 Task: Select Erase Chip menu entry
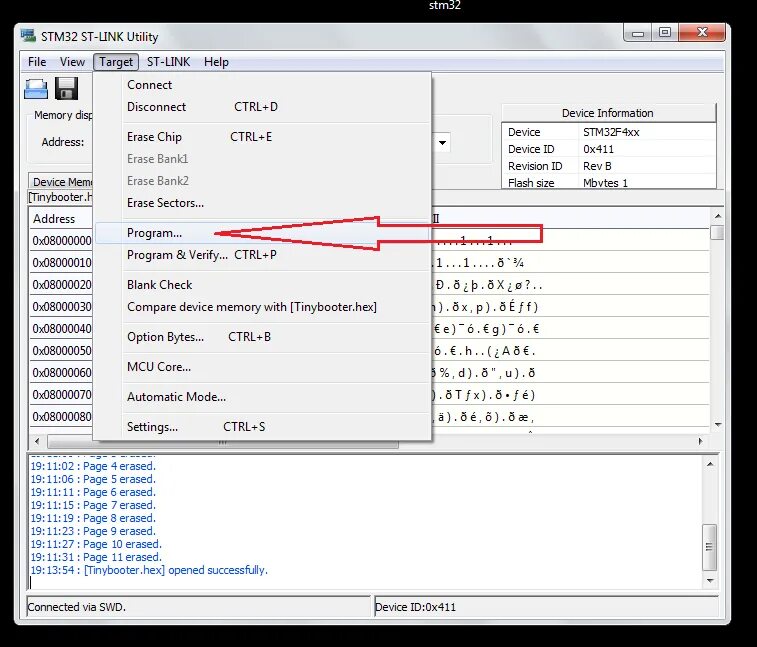[263, 137]
